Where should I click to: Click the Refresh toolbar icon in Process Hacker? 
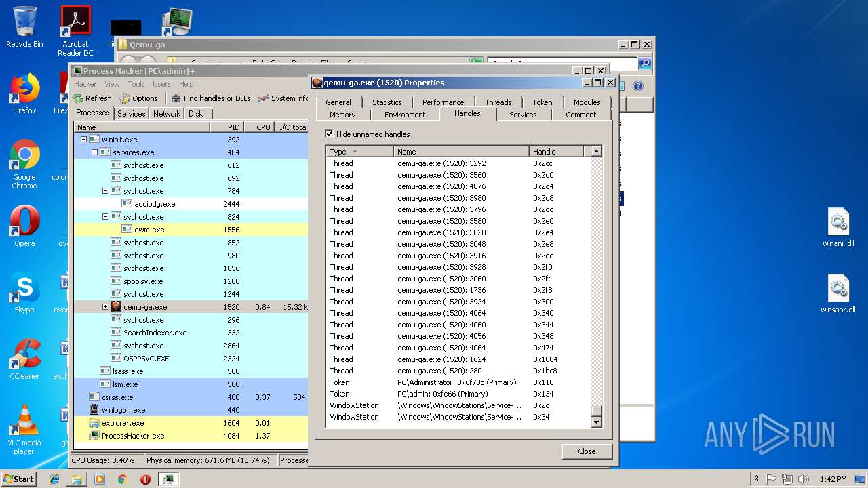92,98
